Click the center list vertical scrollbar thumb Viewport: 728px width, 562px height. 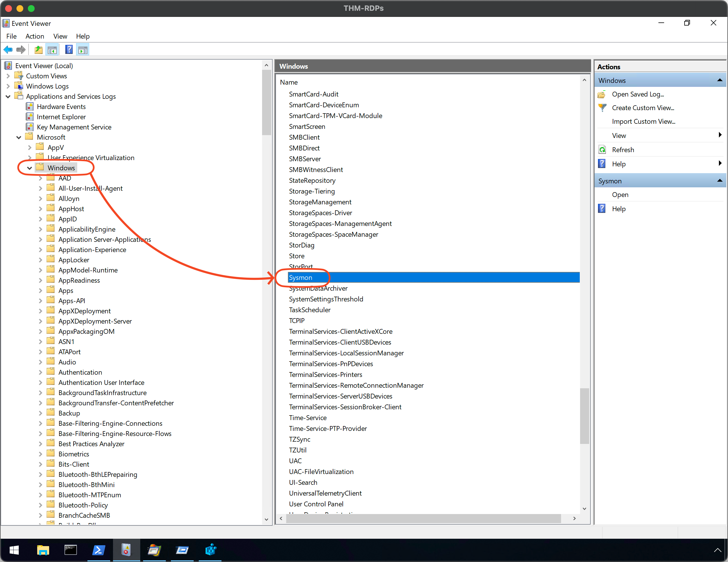click(x=584, y=416)
